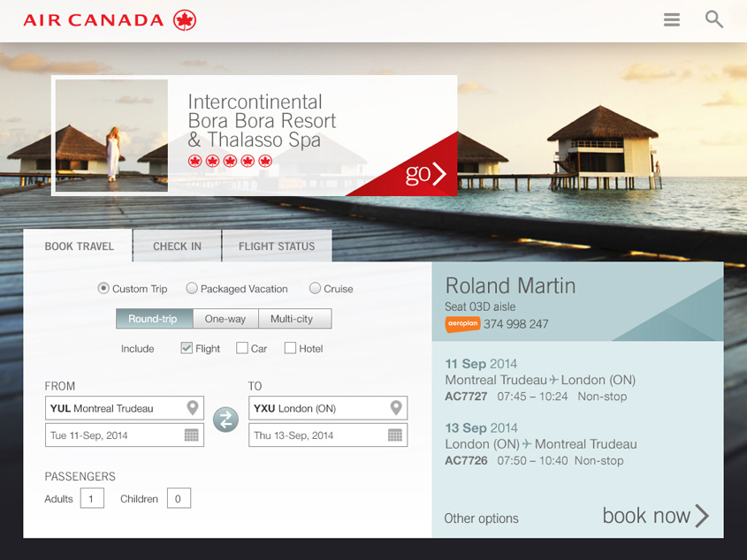Click the location pin in FROM field
The image size is (747, 560).
tap(193, 408)
